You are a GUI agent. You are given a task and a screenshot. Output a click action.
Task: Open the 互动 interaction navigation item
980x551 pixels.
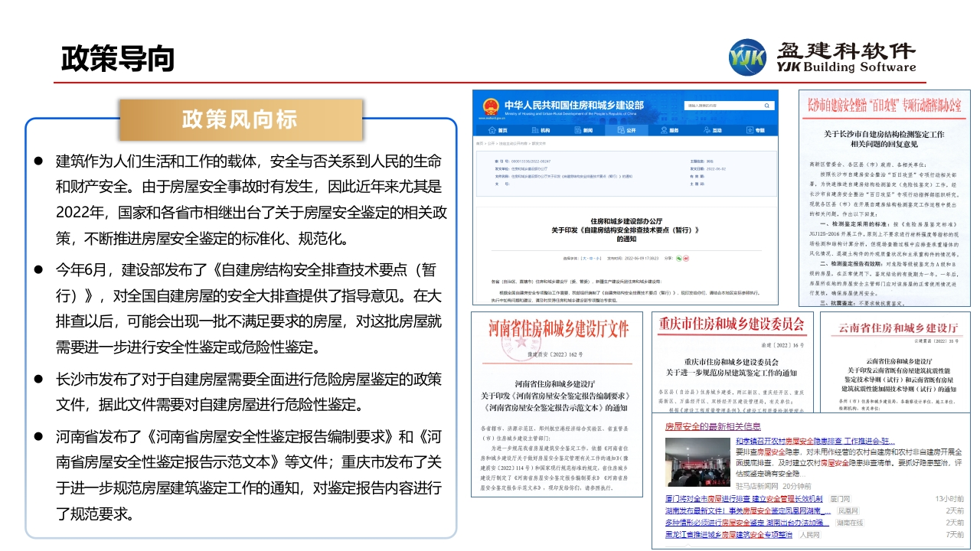713,131
